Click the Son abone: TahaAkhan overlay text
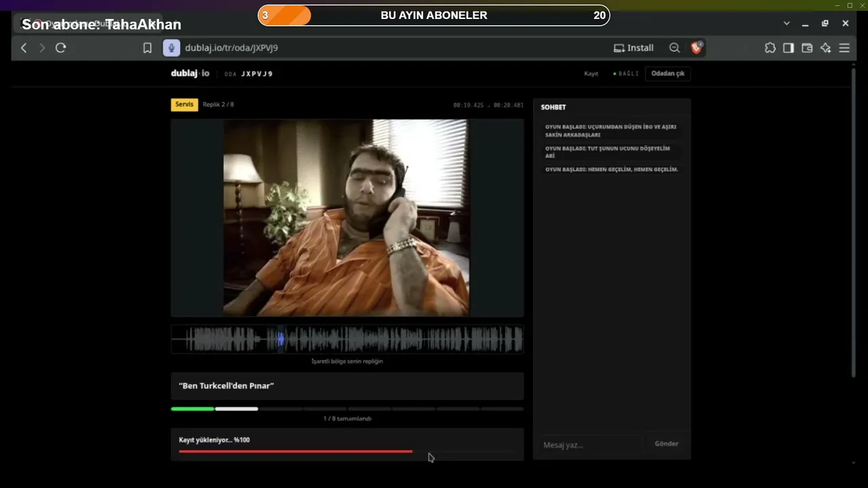This screenshot has height=488, width=868. pyautogui.click(x=102, y=24)
